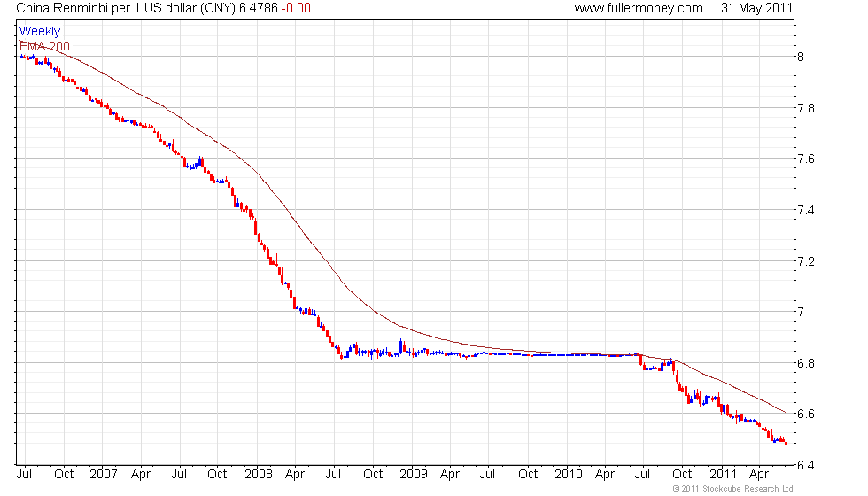Click the y-axis label 6.8

[x=805, y=363]
